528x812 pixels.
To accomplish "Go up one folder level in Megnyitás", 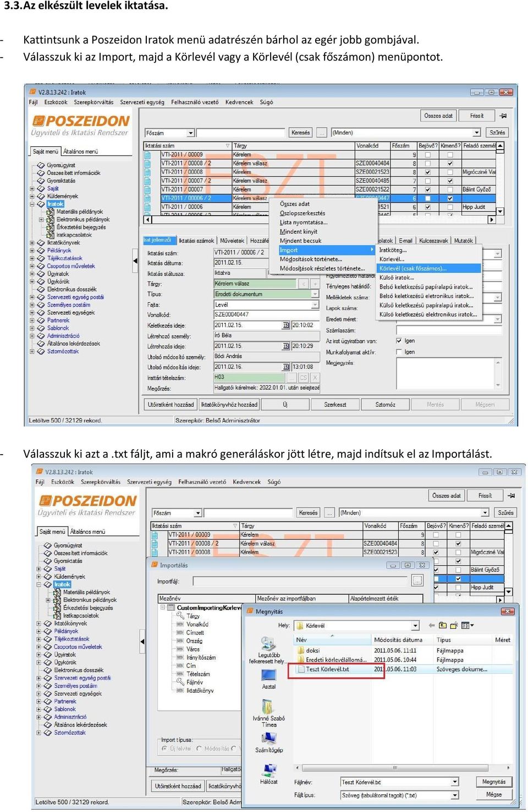I will 442,626.
